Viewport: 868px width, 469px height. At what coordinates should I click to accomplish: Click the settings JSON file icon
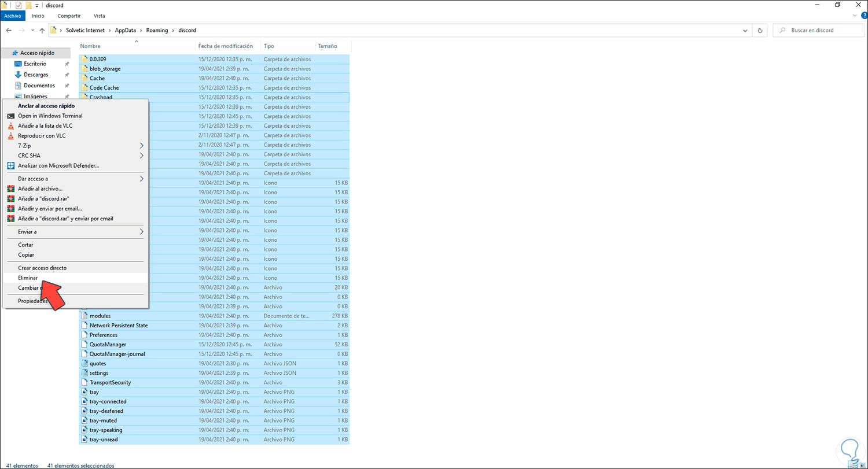pos(84,373)
